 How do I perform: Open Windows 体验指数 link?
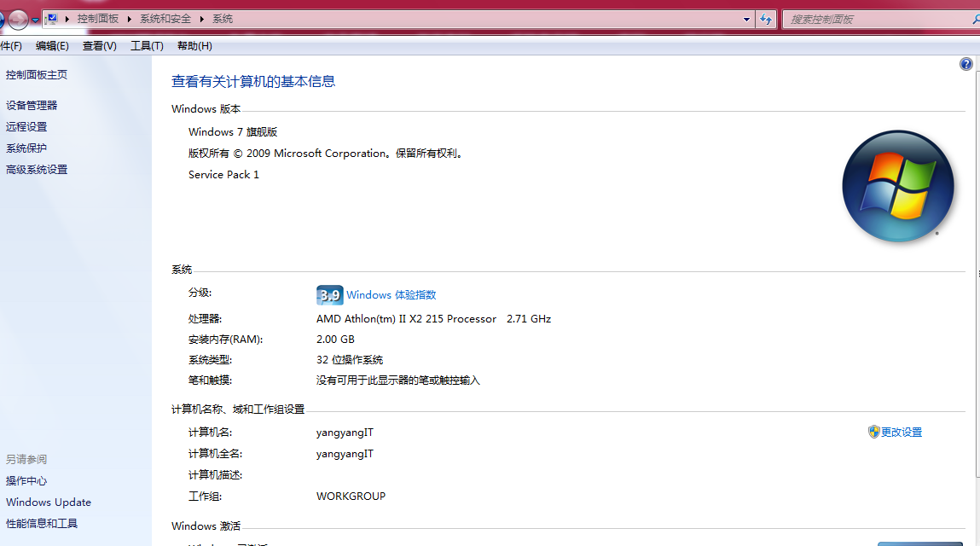(x=391, y=294)
